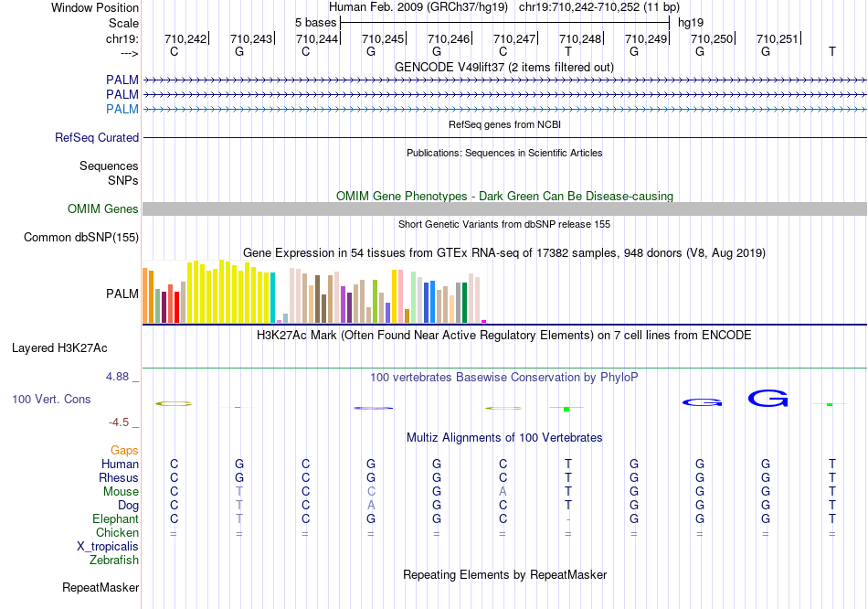Click the Scale label
Screen dimensions: 868x609
click(x=124, y=23)
